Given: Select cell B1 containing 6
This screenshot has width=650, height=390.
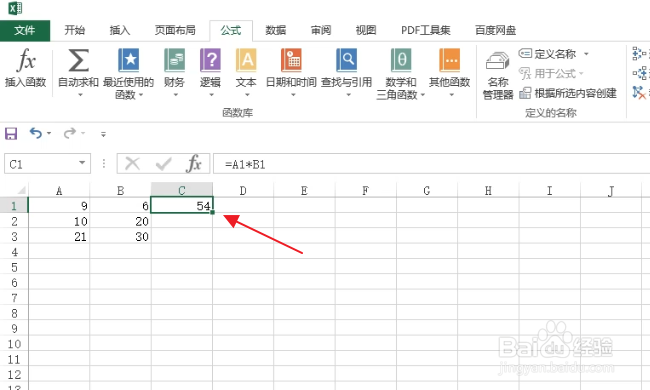Looking at the screenshot, I should [120, 206].
